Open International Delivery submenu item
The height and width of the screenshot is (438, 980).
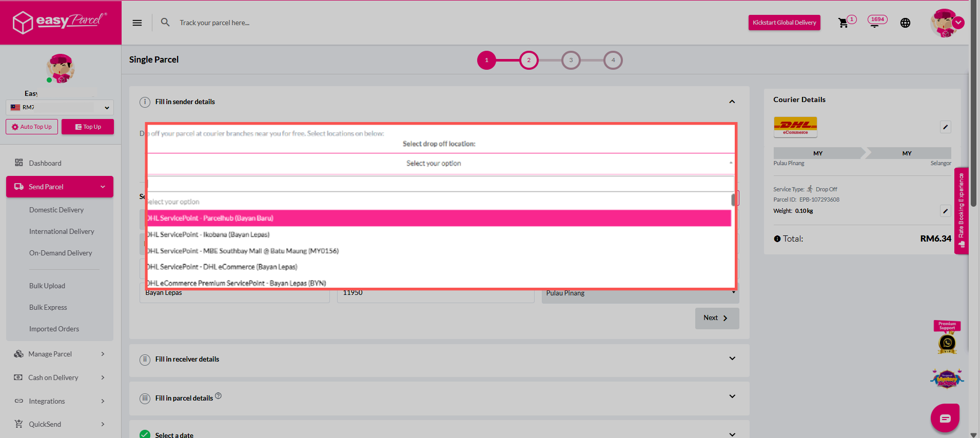(62, 231)
